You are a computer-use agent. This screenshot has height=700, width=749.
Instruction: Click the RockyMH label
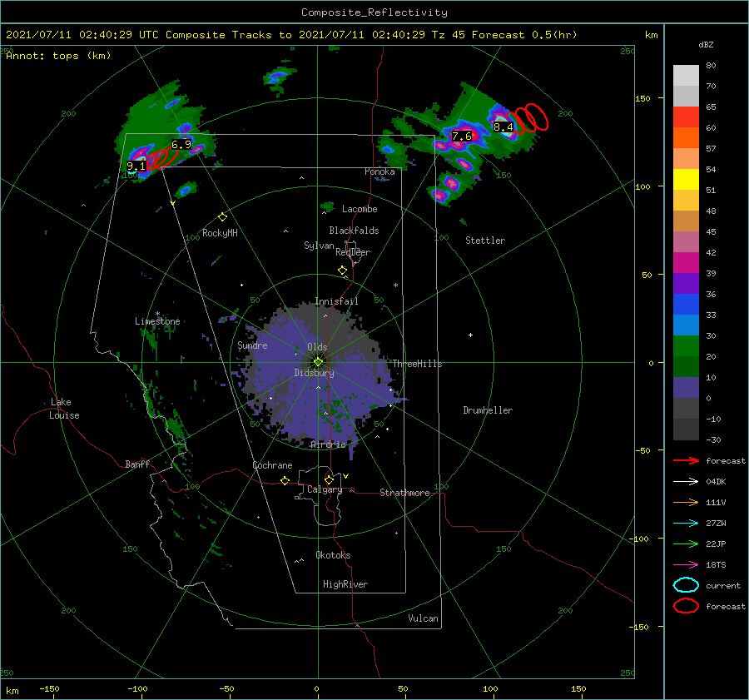coord(220,233)
